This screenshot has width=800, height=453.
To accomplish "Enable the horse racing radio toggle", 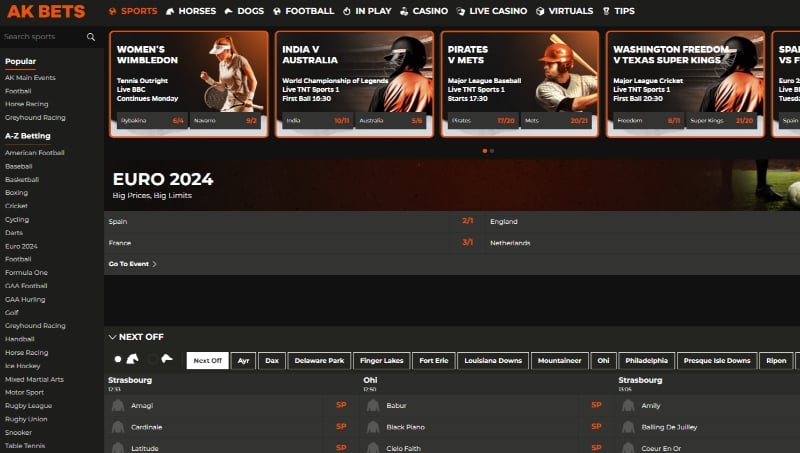I will (x=118, y=359).
